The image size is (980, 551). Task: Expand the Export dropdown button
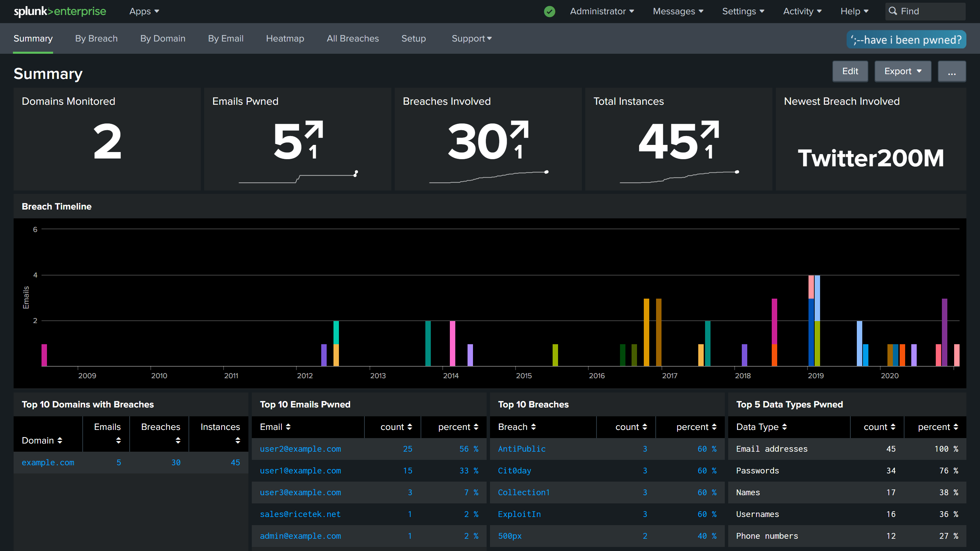[x=902, y=71]
